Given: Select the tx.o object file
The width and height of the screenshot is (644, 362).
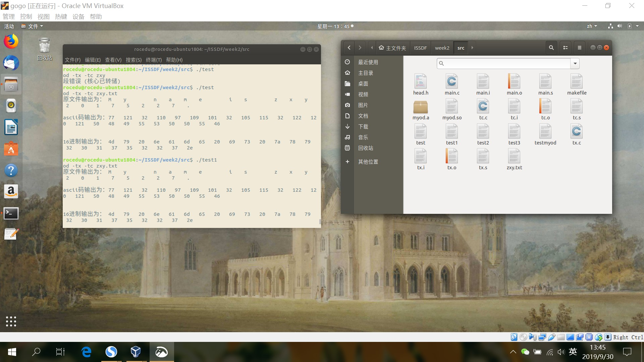Looking at the screenshot, I should click(x=452, y=160).
